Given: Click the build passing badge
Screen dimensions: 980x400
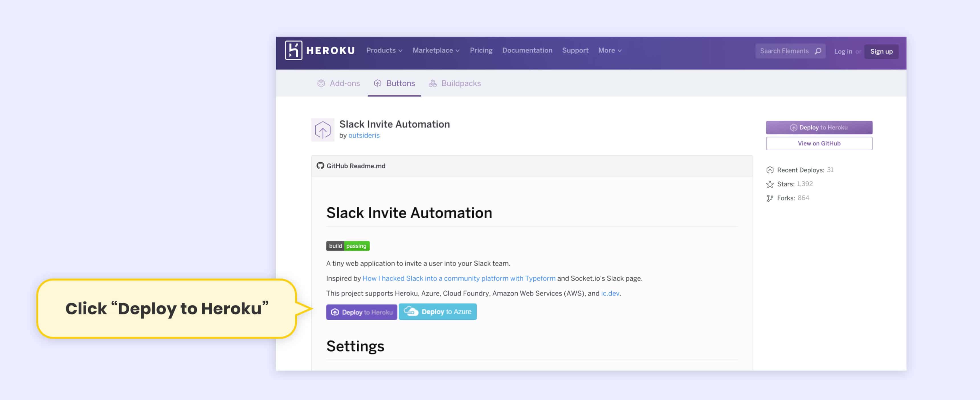Looking at the screenshot, I should [348, 246].
